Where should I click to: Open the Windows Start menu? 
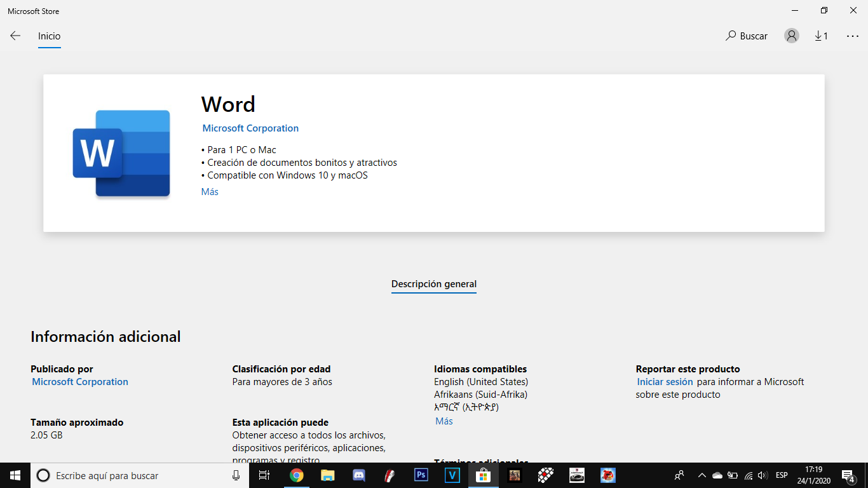point(15,475)
